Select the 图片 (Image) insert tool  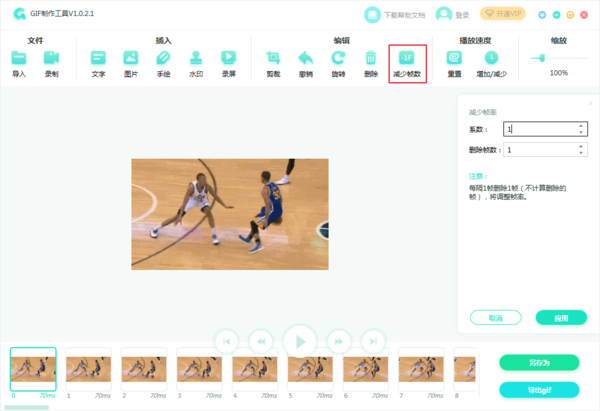coord(130,59)
